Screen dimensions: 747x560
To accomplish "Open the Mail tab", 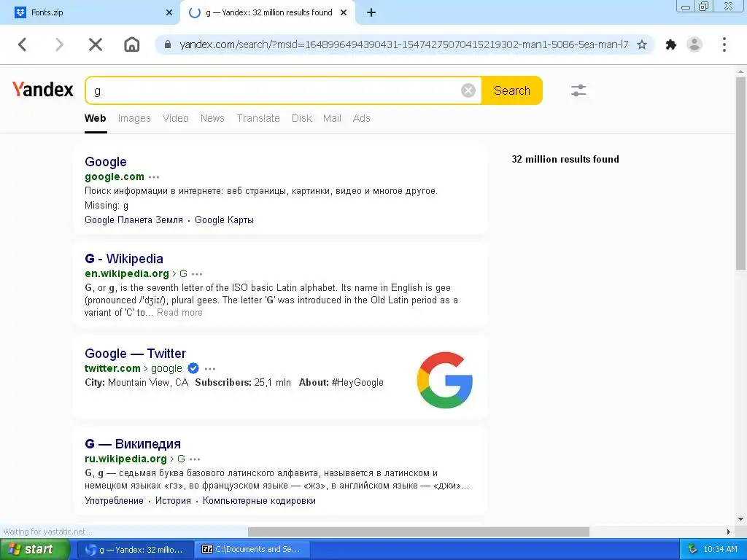I will click(332, 118).
